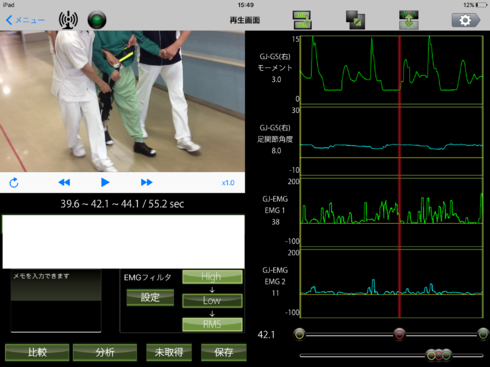Tap the 保存 save button

pos(224,352)
